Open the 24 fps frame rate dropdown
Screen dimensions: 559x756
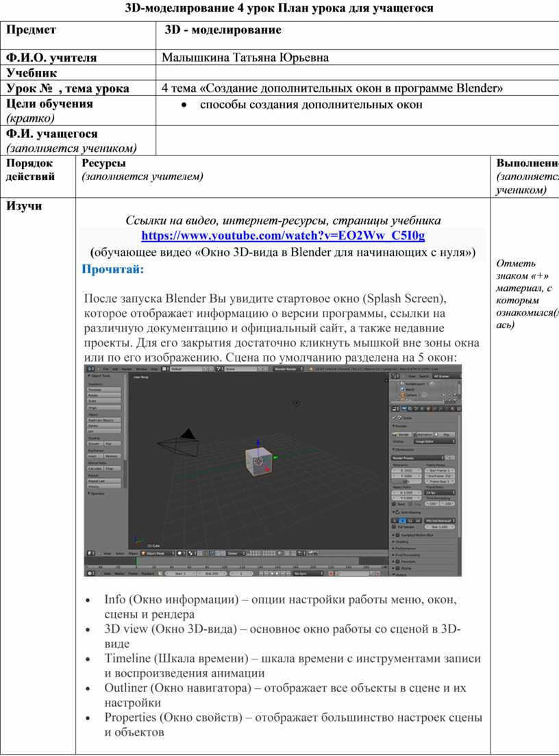click(440, 492)
